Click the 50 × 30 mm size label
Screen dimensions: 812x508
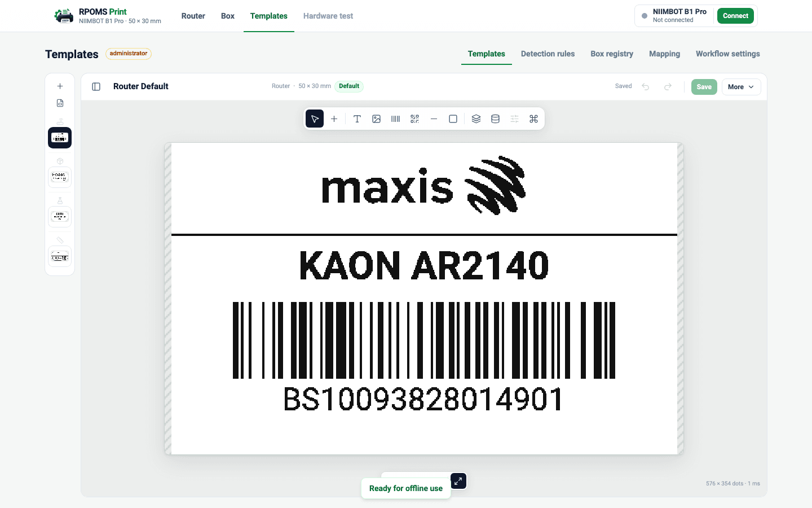coord(315,86)
